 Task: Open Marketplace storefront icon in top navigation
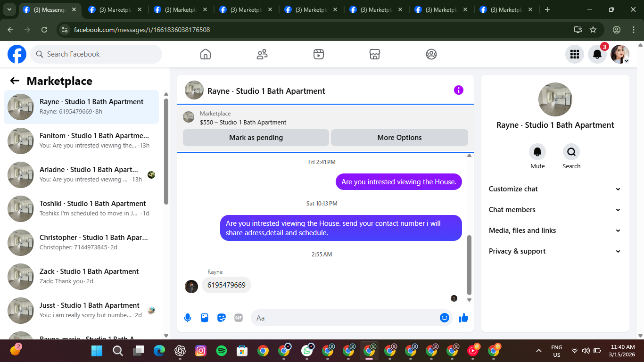point(375,54)
